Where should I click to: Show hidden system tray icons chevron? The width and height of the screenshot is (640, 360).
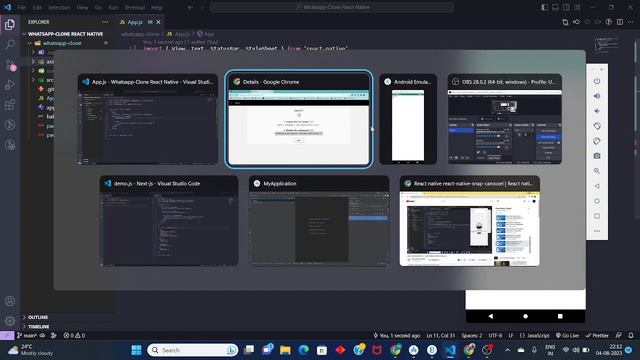(507, 350)
